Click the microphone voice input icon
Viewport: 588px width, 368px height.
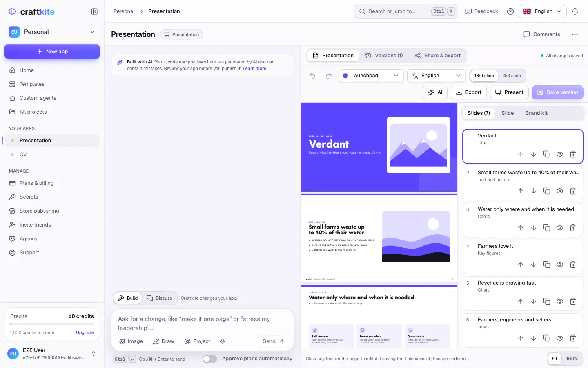pyautogui.click(x=223, y=341)
